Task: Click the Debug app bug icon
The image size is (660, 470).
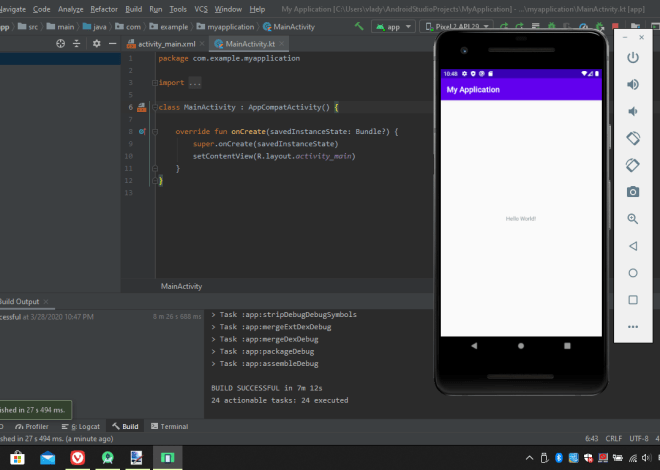Action: 551,27
